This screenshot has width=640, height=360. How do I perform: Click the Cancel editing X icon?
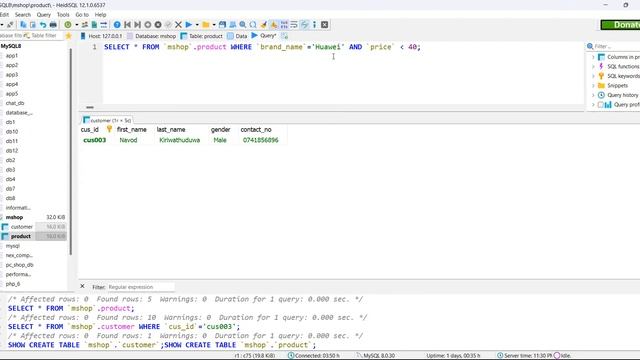[x=178, y=25]
